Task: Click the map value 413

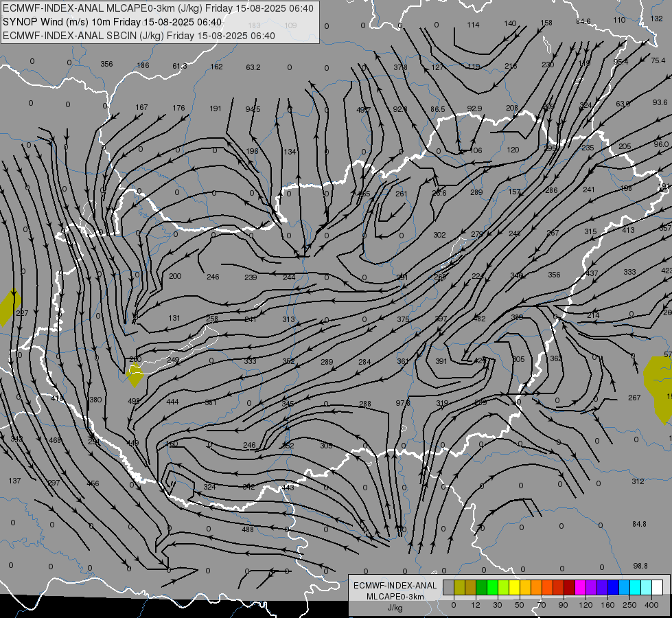Action: 628,230
